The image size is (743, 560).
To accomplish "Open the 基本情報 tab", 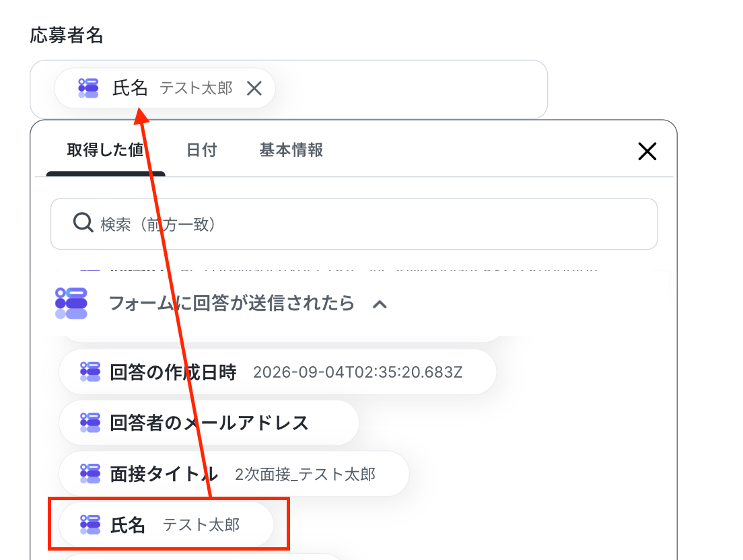I will click(x=291, y=150).
